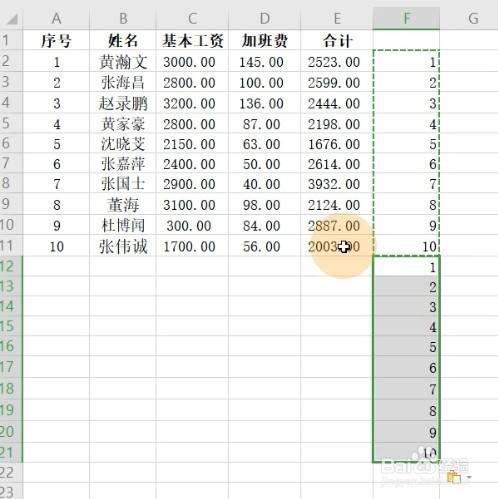Click the overtime cell 98.00

pyautogui.click(x=265, y=205)
